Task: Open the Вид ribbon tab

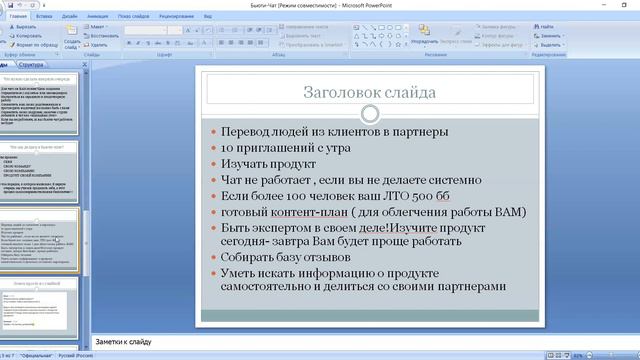Action: click(x=207, y=16)
